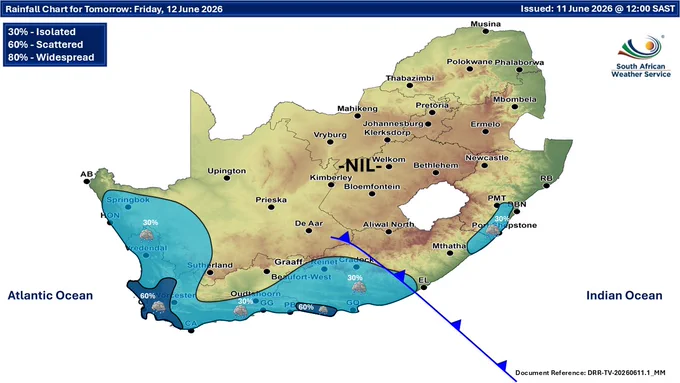
Task: Click the 'RB' label on east coast
Action: click(546, 178)
